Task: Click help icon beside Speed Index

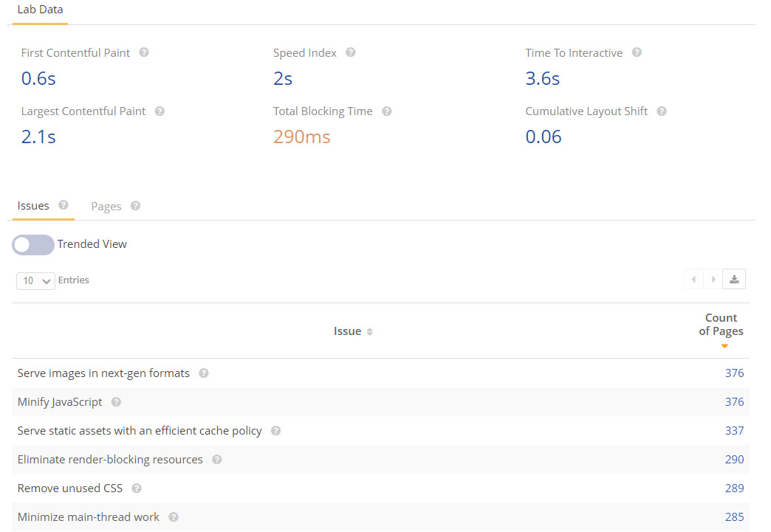Action: click(x=351, y=53)
